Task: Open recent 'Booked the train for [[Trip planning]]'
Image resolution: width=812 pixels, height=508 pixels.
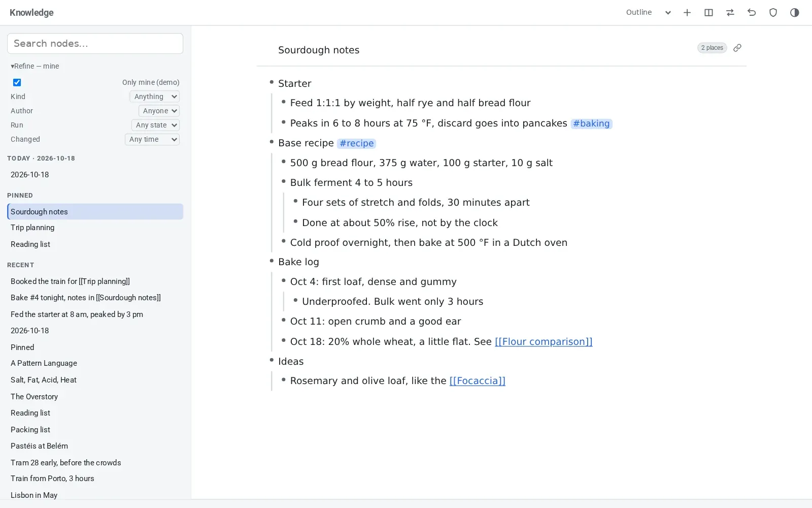Action: (x=95, y=281)
